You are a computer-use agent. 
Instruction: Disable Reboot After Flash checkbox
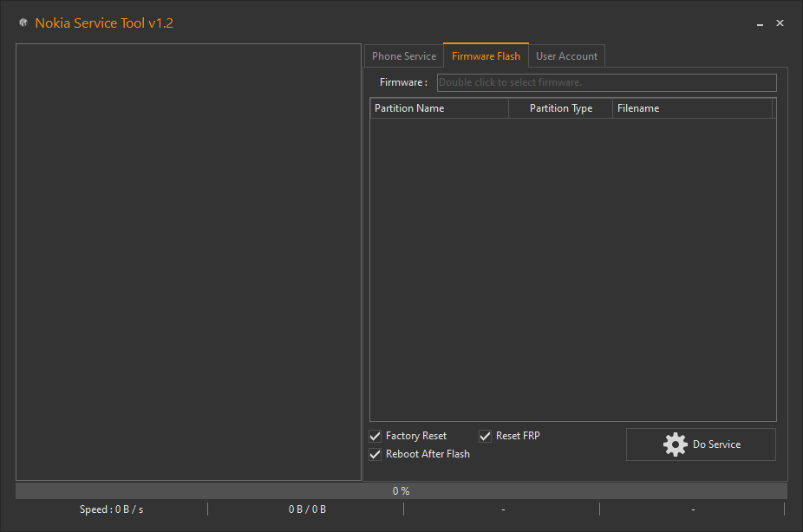coord(375,454)
